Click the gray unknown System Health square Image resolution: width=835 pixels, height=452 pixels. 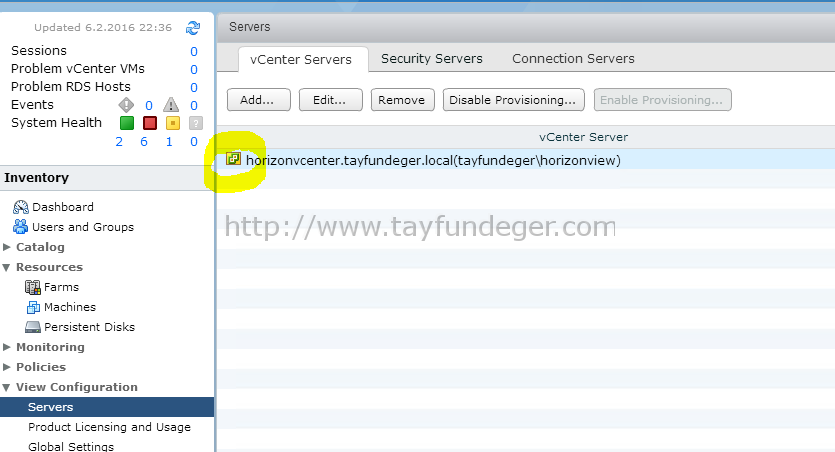tap(195, 123)
